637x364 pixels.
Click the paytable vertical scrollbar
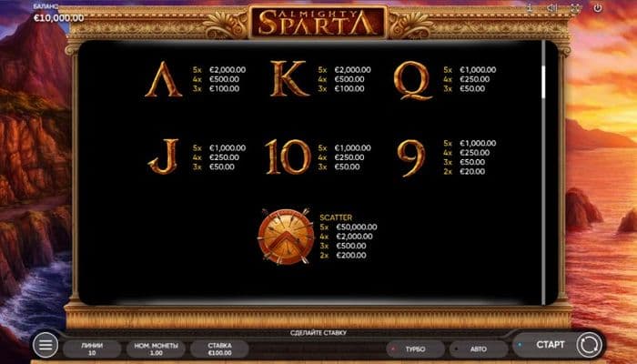[543, 173]
